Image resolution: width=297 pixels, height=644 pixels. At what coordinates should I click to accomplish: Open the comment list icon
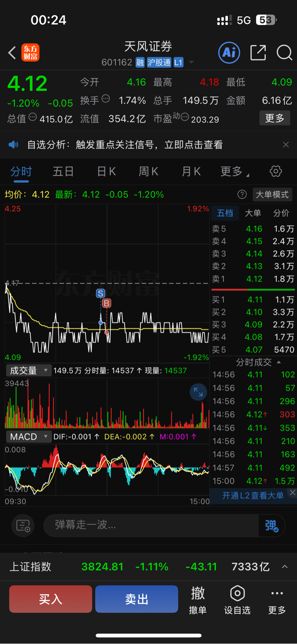click(x=23, y=526)
